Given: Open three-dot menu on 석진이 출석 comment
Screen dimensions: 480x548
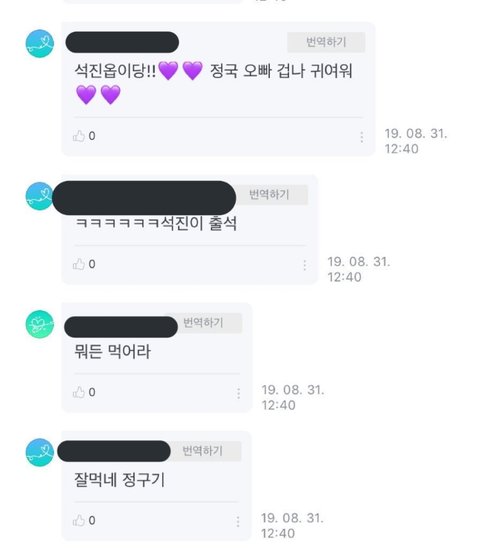Looking at the screenshot, I should (305, 265).
